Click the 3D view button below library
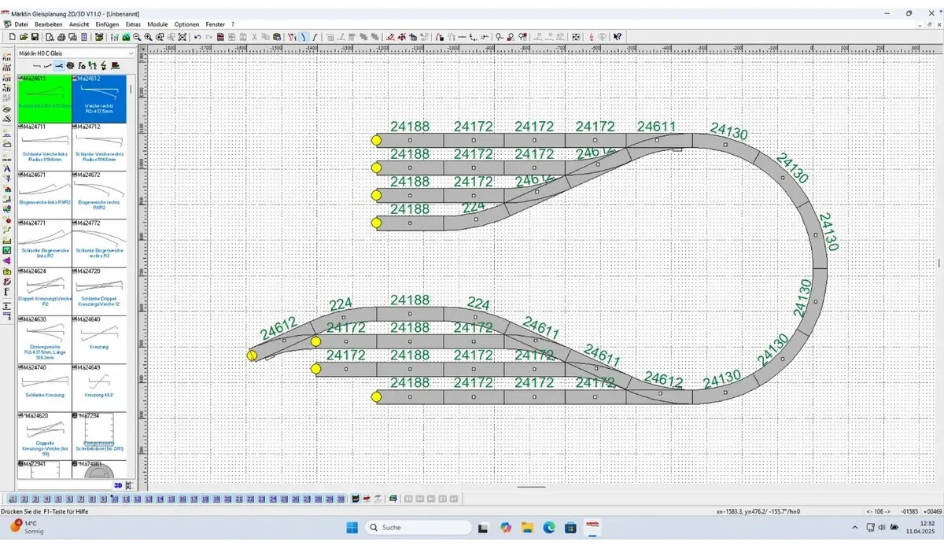944x560 pixels. [118, 485]
